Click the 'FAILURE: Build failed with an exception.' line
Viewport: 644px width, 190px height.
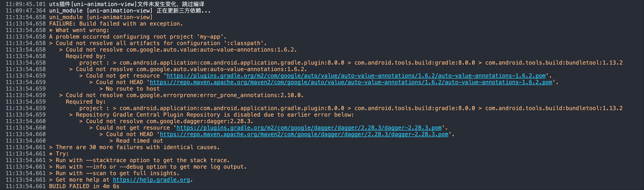coord(116,24)
